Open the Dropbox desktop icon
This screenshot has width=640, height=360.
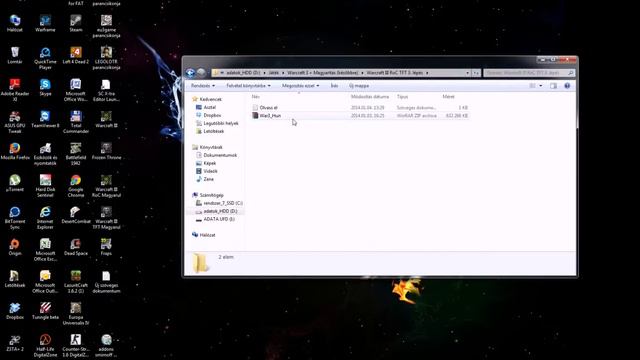tap(15, 311)
